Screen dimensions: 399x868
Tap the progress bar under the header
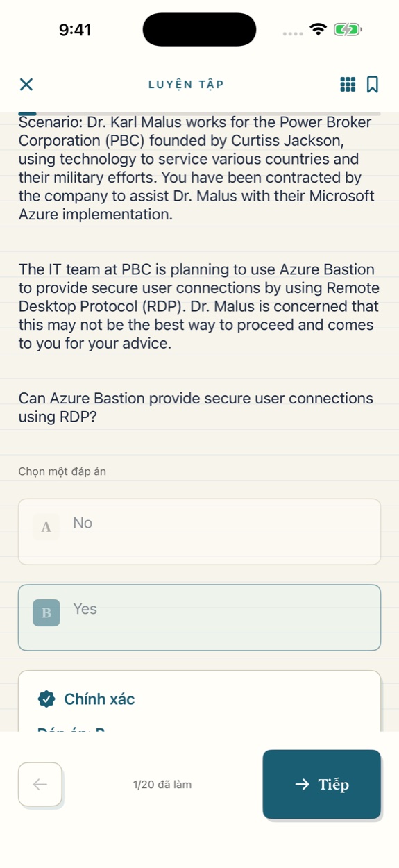coord(200,113)
